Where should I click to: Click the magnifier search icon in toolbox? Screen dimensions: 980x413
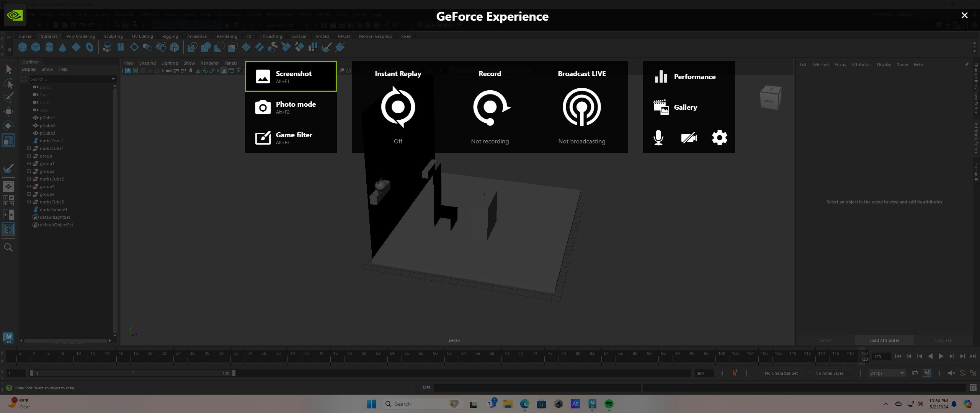(8, 247)
